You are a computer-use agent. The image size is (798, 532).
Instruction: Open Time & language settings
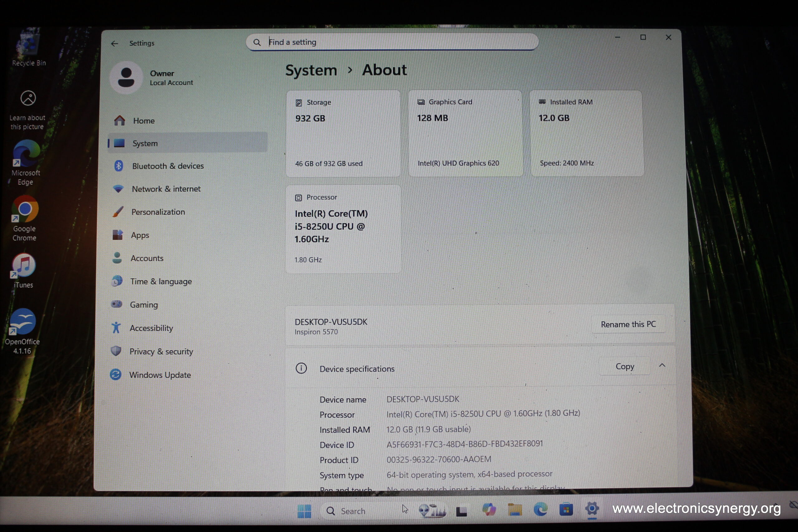(x=161, y=282)
